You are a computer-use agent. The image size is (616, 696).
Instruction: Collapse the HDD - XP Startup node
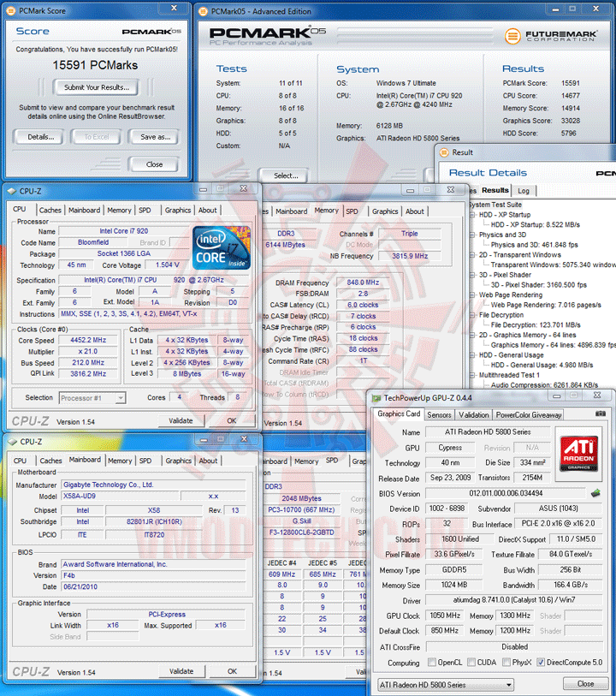(x=473, y=215)
